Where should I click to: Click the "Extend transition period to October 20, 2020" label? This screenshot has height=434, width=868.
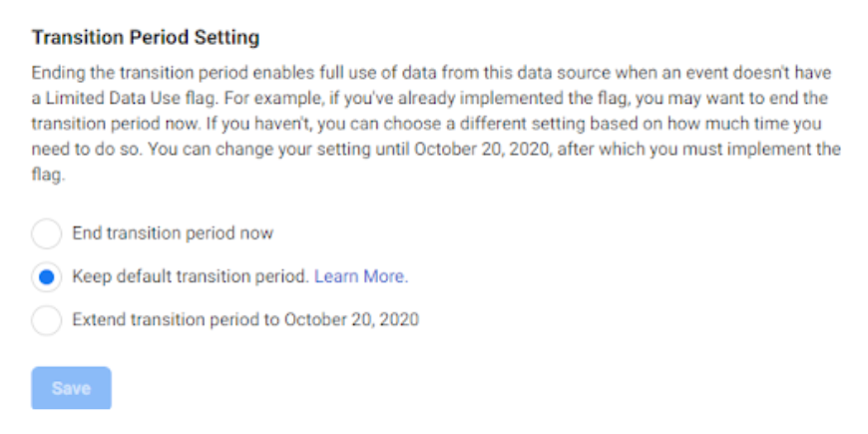click(x=245, y=320)
